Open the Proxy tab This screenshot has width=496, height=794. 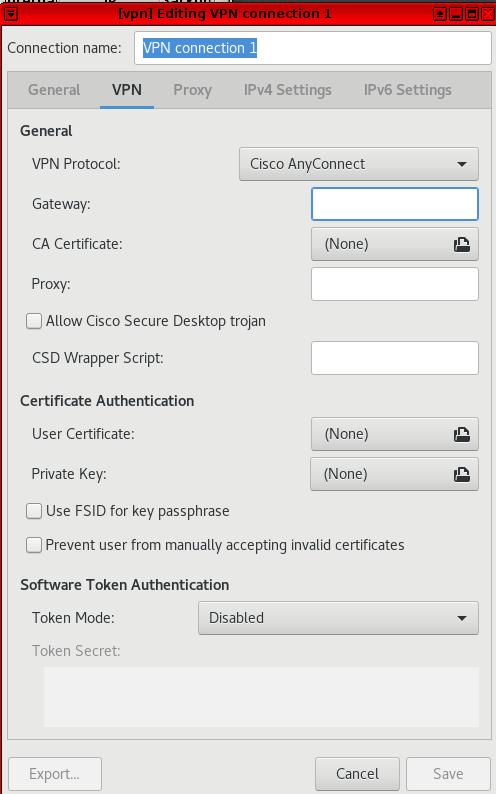coord(192,90)
